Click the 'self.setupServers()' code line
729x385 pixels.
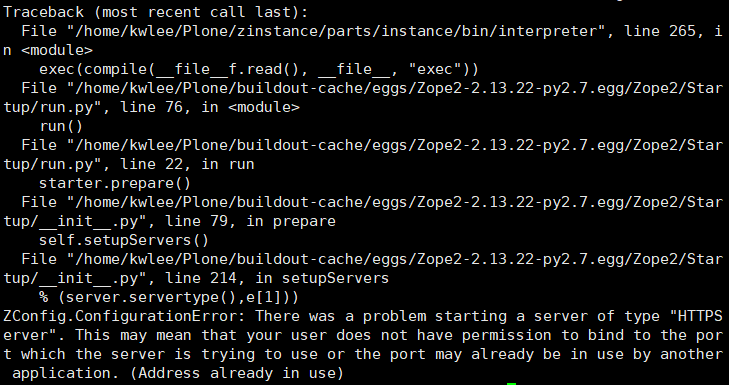pyautogui.click(x=124, y=240)
